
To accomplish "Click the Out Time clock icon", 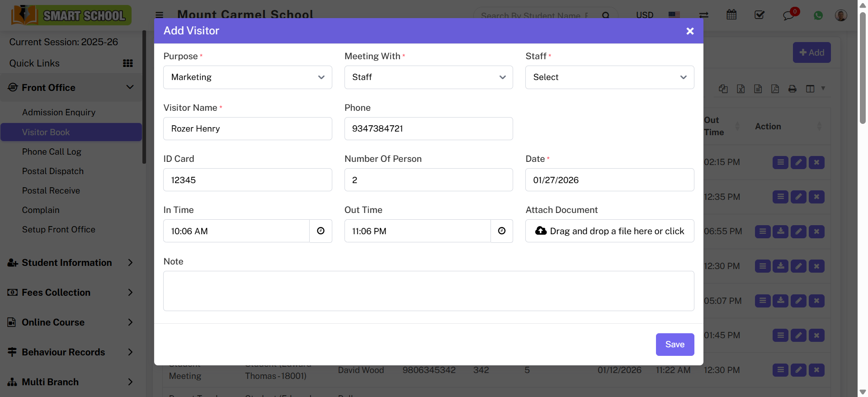I will [x=501, y=231].
